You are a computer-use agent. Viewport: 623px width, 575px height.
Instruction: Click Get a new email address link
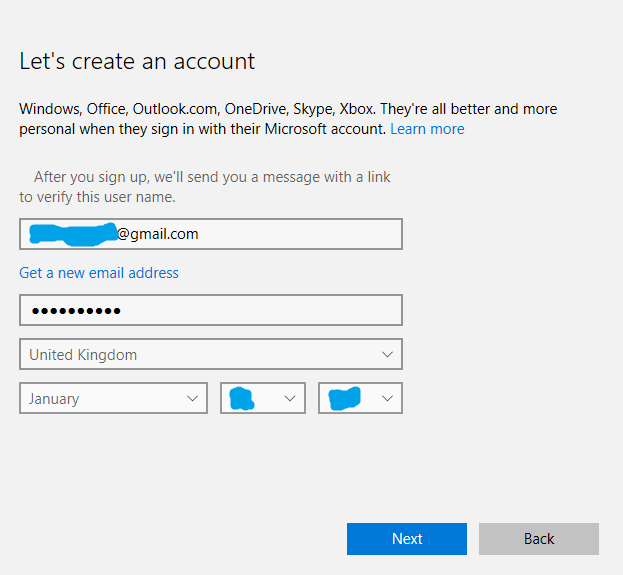99,273
